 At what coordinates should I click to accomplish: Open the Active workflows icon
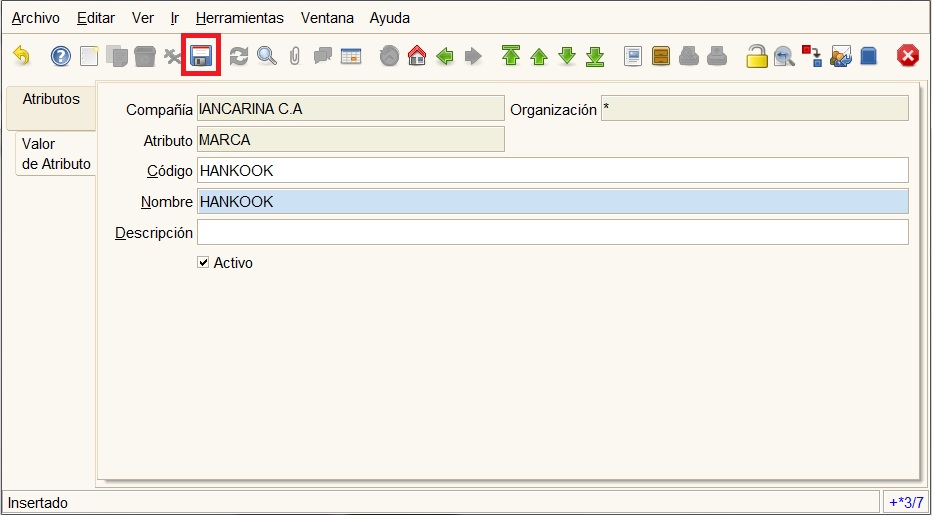(812, 56)
